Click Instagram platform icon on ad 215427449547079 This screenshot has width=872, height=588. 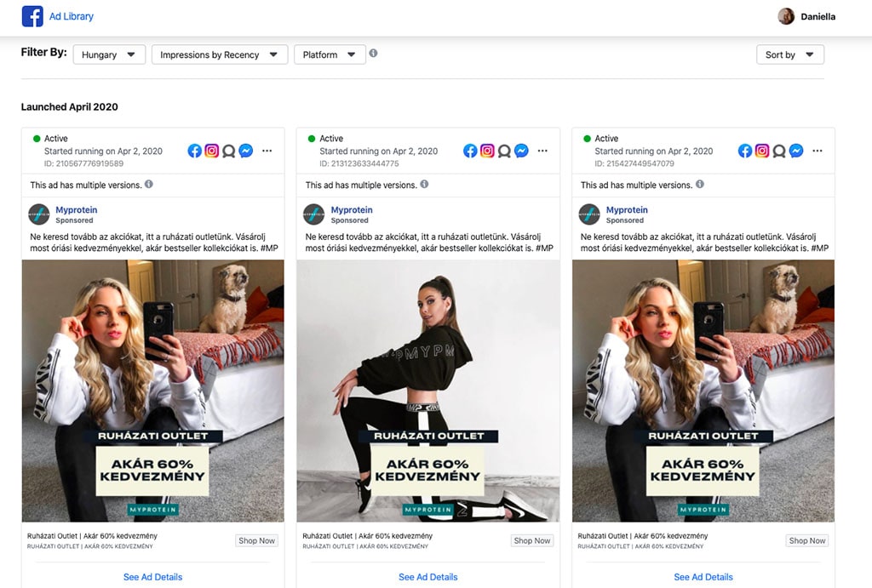762,151
